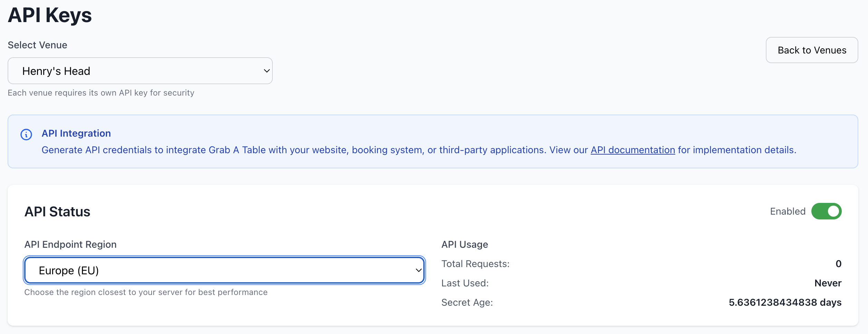Viewport: 868px width, 334px height.
Task: Click the chevron arrow on Europe (EU) selector
Action: point(418,271)
